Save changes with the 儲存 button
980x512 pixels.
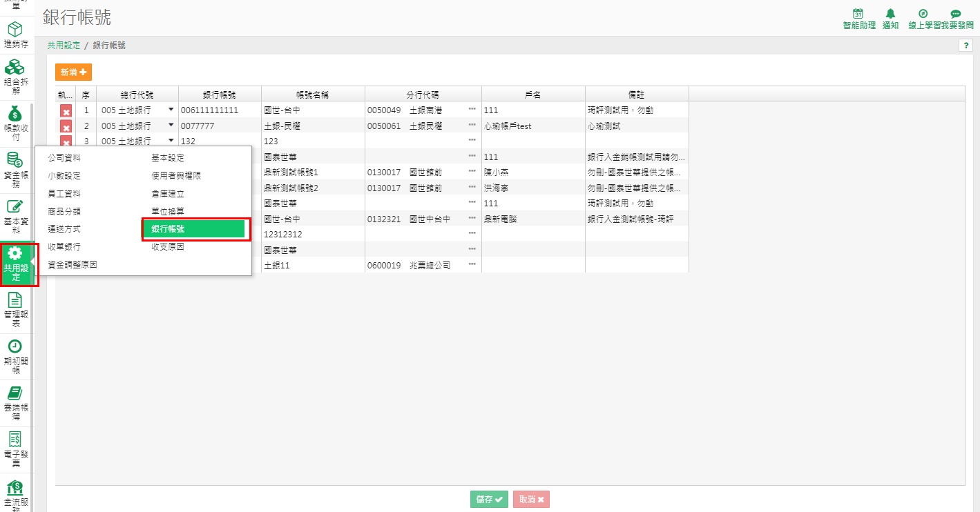pyautogui.click(x=490, y=500)
